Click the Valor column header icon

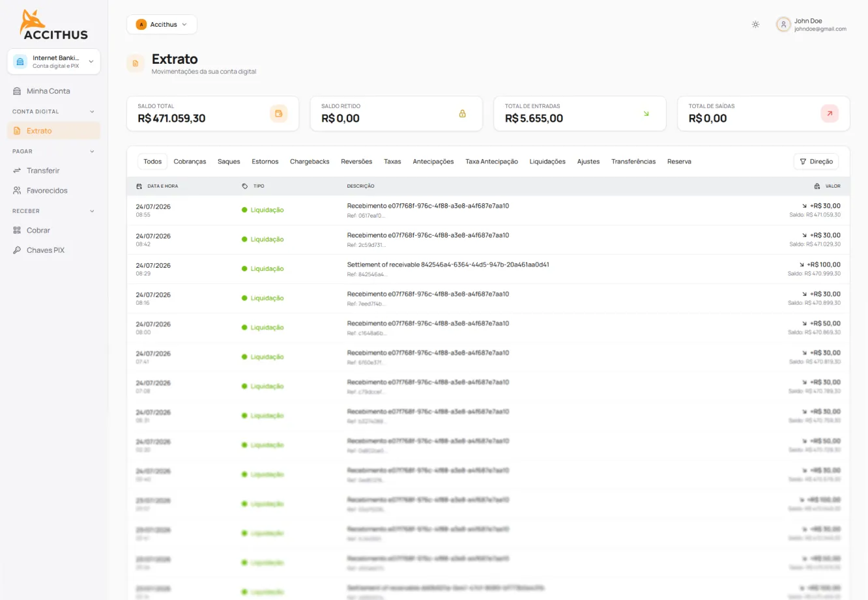(x=817, y=186)
